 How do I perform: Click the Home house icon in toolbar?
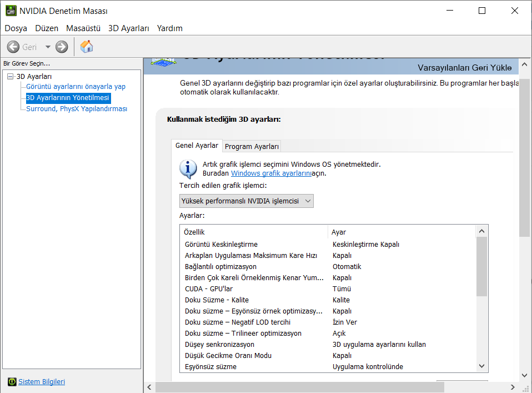pyautogui.click(x=87, y=47)
